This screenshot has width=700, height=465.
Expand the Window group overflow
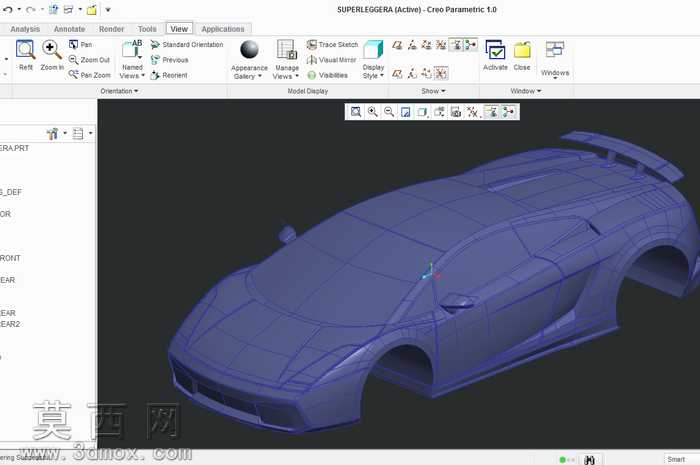pos(525,91)
